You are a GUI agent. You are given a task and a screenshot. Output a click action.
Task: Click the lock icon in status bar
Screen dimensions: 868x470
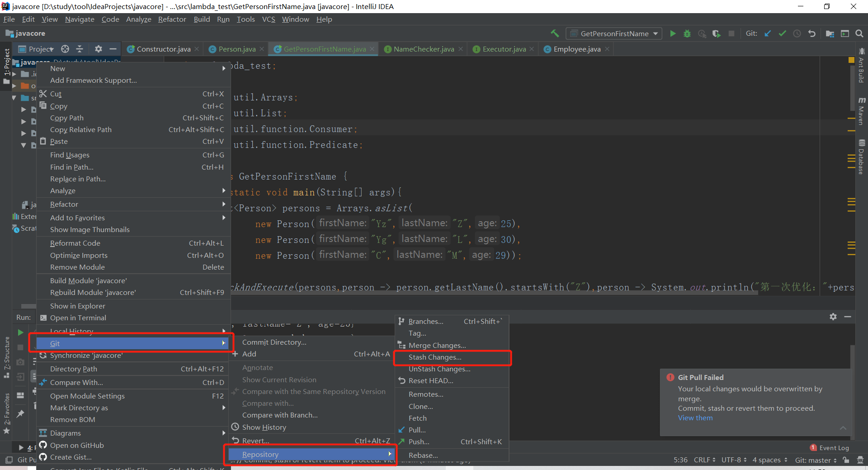click(846, 460)
